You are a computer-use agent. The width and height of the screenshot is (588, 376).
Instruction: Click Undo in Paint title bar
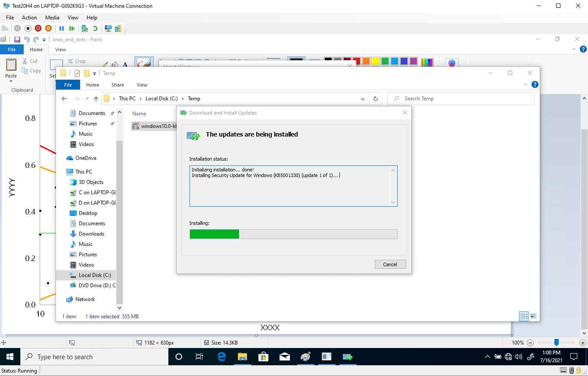point(27,40)
